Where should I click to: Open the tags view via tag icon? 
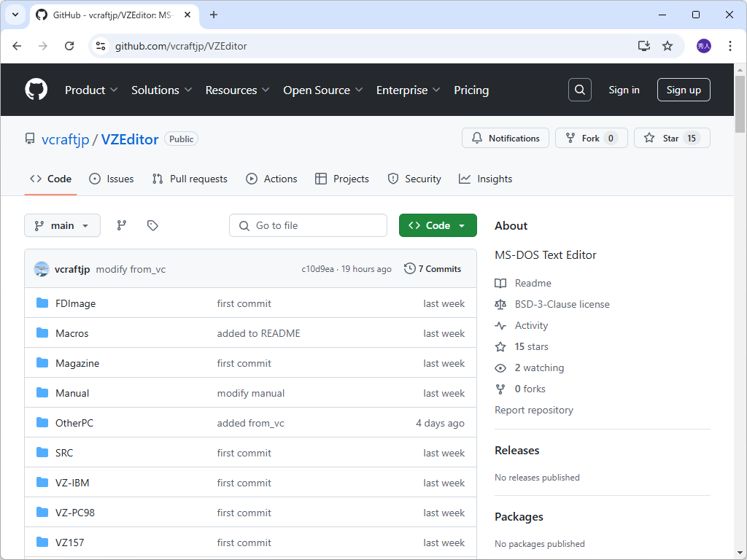[x=152, y=225]
